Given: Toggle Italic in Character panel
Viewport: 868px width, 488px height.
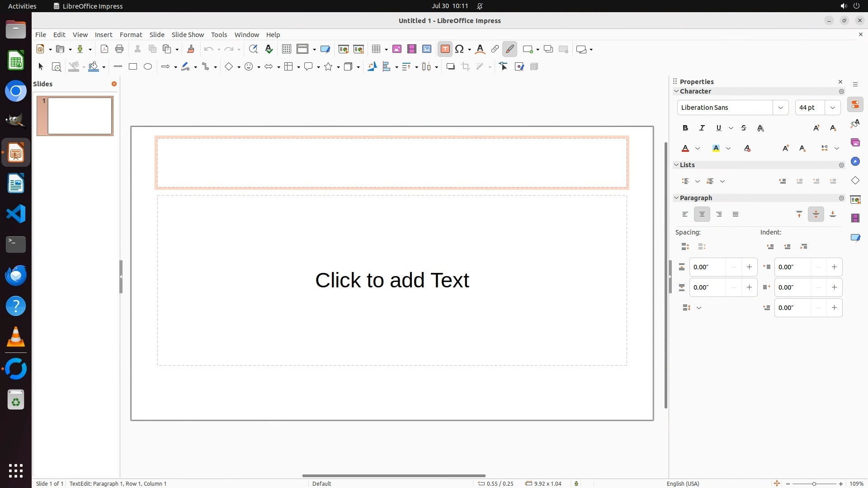Looking at the screenshot, I should [x=702, y=128].
